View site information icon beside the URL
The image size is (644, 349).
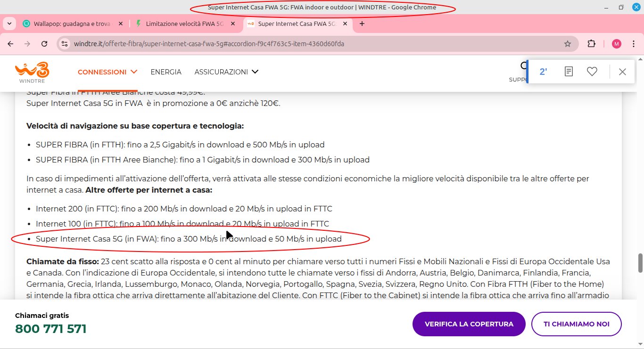pos(65,44)
